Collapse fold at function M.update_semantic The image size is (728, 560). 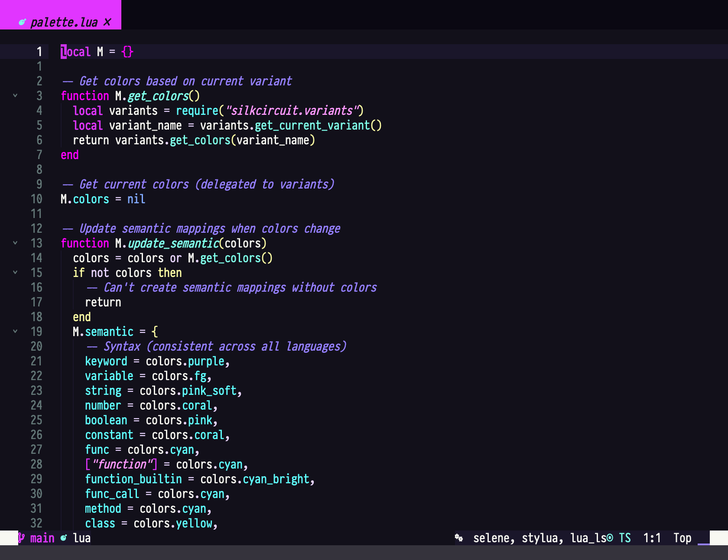[x=15, y=243]
